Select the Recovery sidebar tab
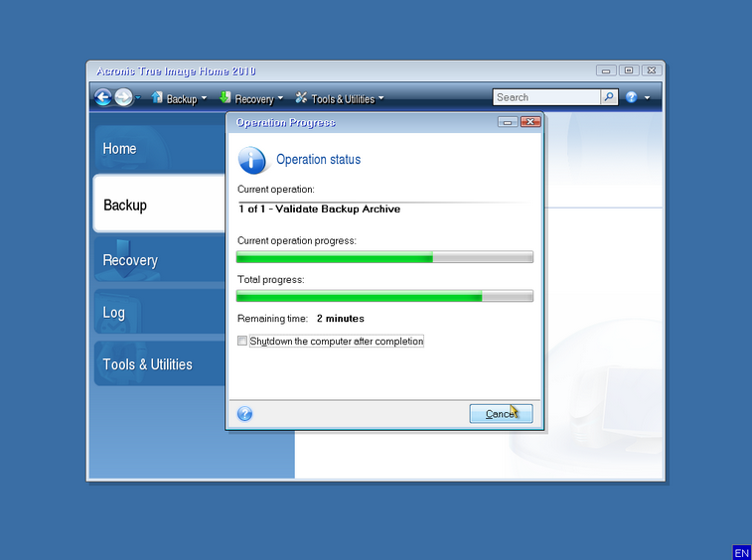Viewport: 752px width, 560px height. coord(159,260)
